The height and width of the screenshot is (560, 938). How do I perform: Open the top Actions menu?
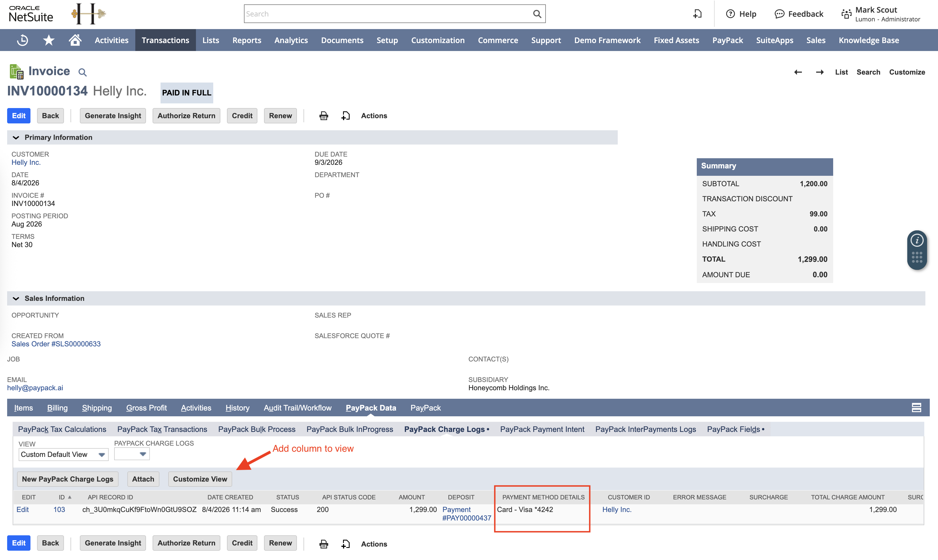pos(374,116)
